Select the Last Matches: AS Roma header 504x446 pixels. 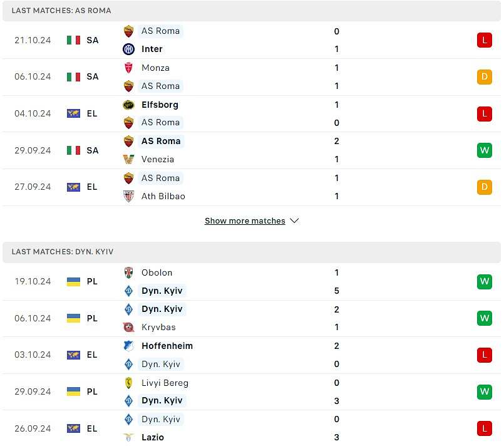pos(252,11)
